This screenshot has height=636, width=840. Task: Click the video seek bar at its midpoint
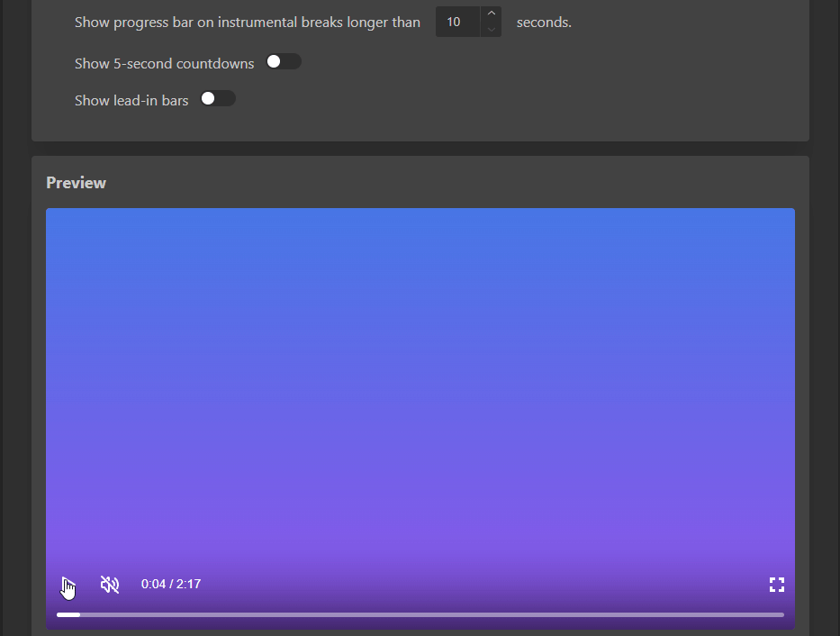click(420, 614)
